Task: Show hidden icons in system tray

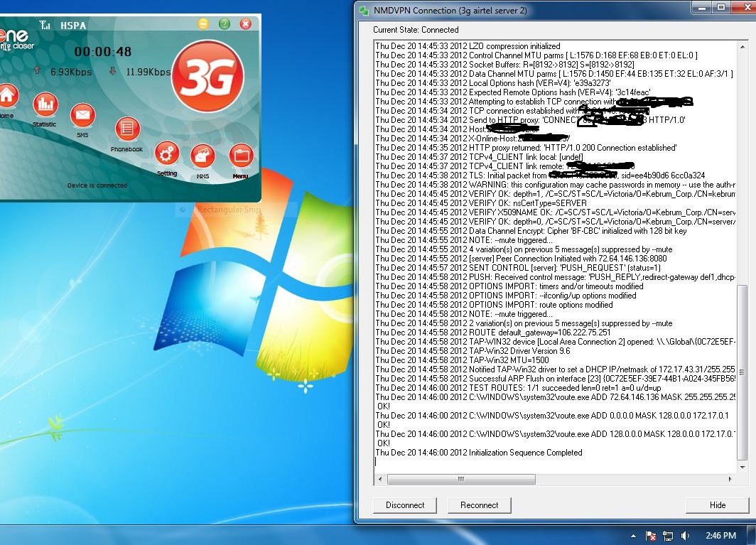Action: click(633, 536)
